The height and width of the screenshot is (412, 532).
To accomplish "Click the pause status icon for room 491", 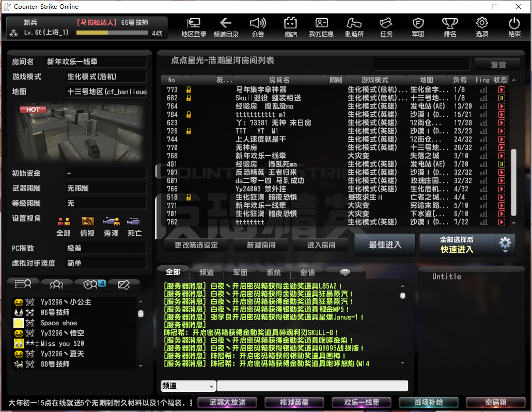I will click(x=502, y=164).
